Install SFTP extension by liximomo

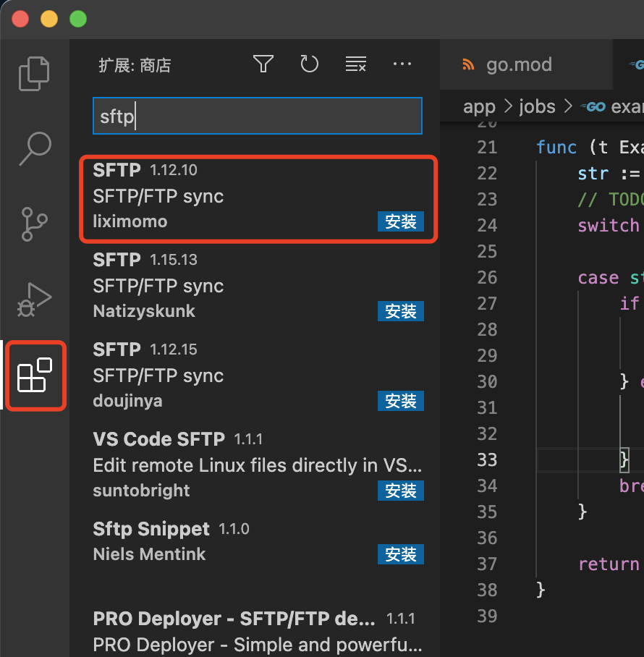click(x=401, y=221)
